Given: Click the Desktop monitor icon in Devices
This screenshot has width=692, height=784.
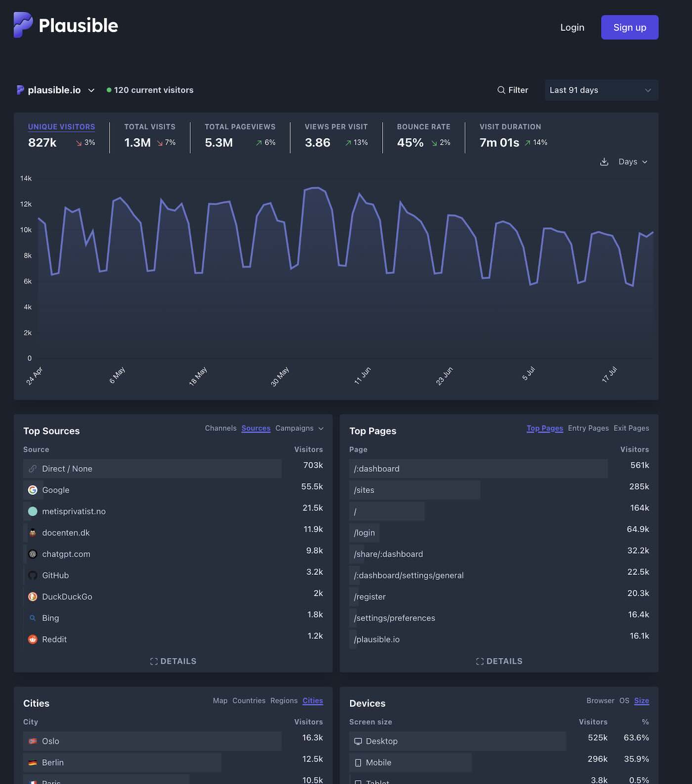Looking at the screenshot, I should (358, 741).
